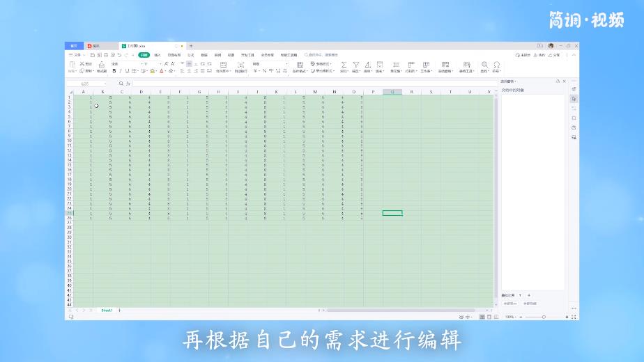Open the Formulas (公式) ribbon tab
The image size is (644, 362).
pyautogui.click(x=190, y=54)
